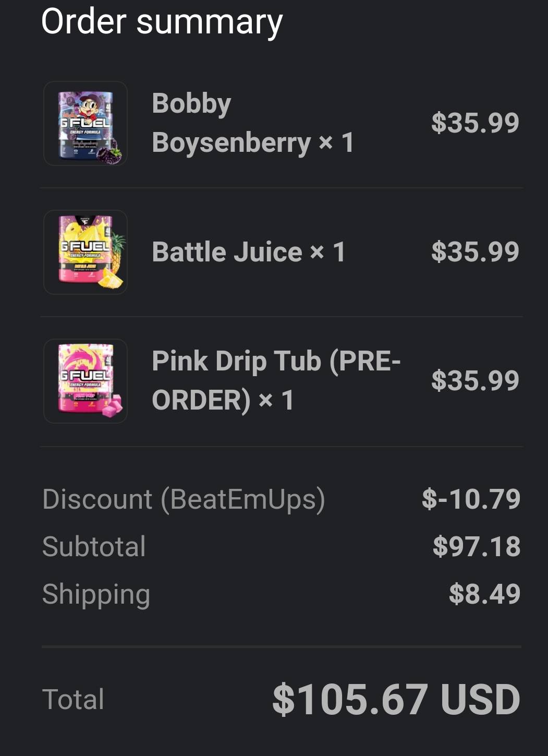Click the subtotal amount $97.18
The height and width of the screenshot is (756, 548).
[477, 547]
